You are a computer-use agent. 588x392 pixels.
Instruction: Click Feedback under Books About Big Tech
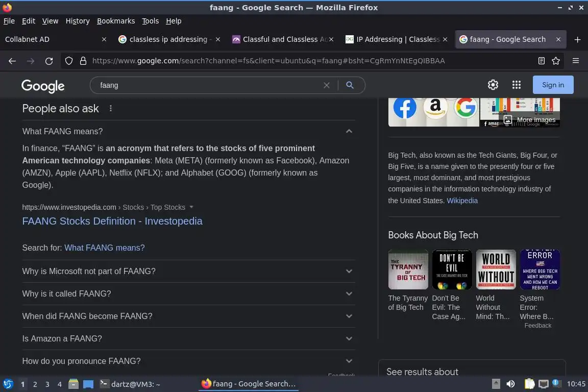538,326
